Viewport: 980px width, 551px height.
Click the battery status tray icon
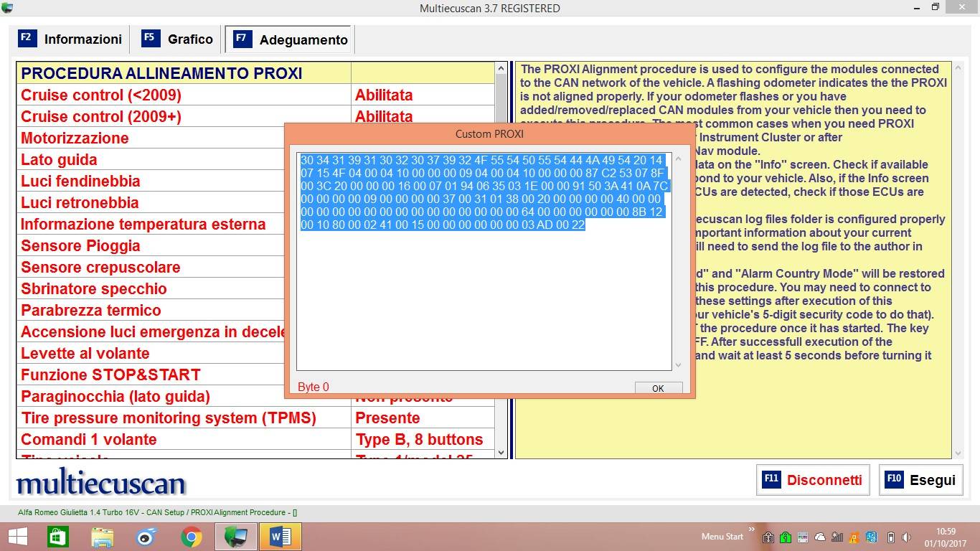(891, 537)
